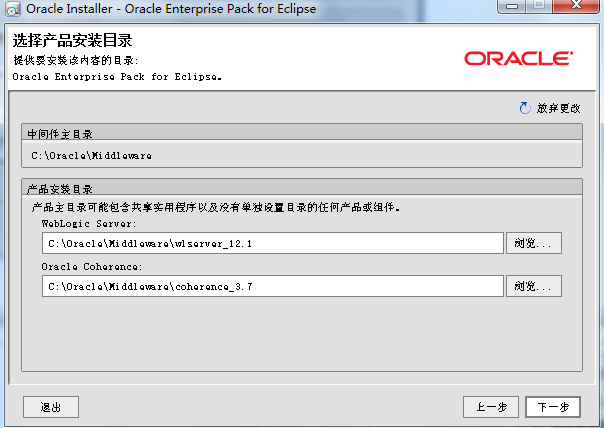Click the 产品安装目录 section header
Image resolution: width=604 pixels, height=428 pixels.
tap(302, 188)
